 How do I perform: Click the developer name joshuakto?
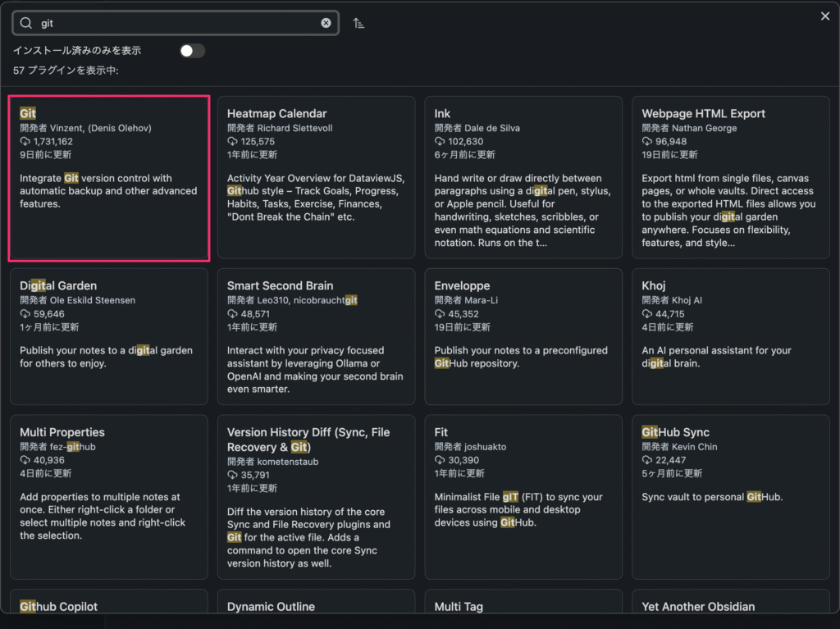[x=486, y=447]
